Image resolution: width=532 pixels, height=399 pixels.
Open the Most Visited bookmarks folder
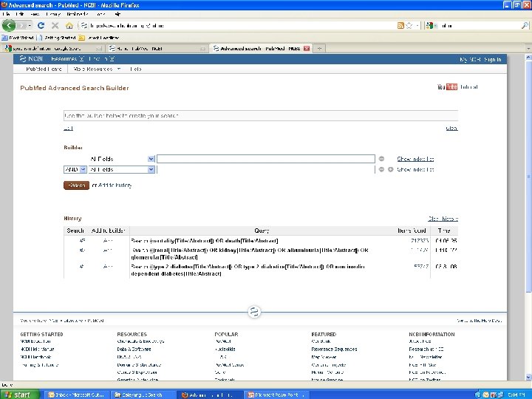[x=18, y=38]
